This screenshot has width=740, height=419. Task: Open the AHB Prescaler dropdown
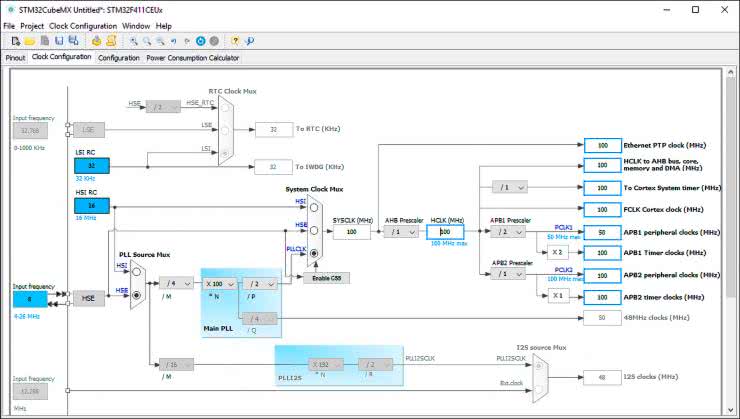coord(400,231)
